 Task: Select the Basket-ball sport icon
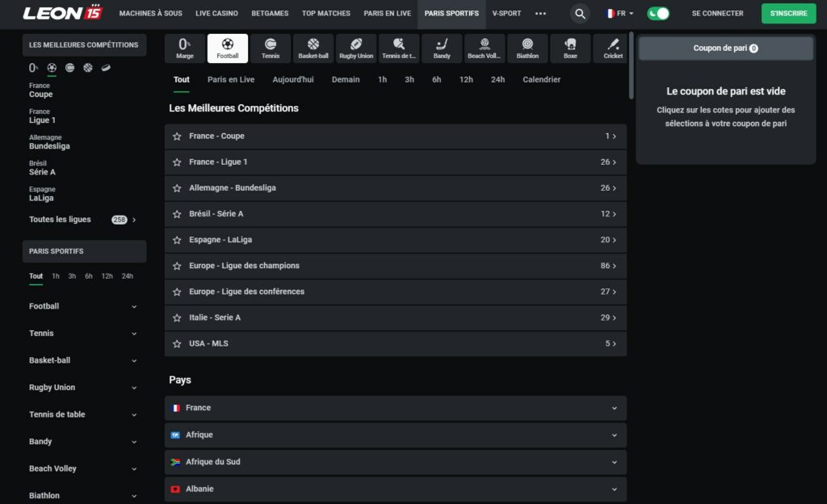coord(313,48)
